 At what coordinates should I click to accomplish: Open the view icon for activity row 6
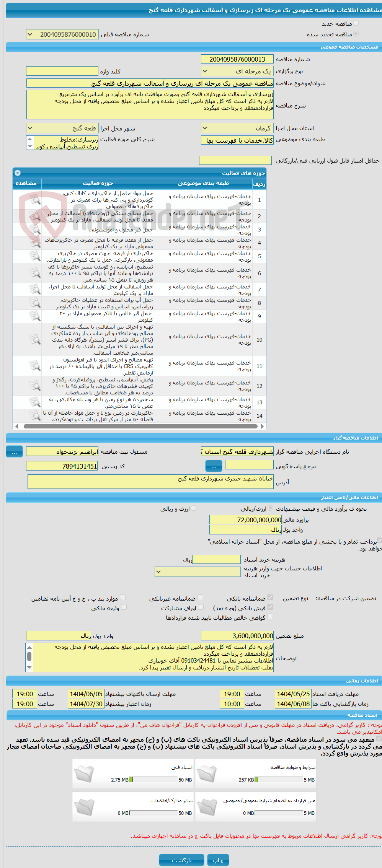coord(35,273)
